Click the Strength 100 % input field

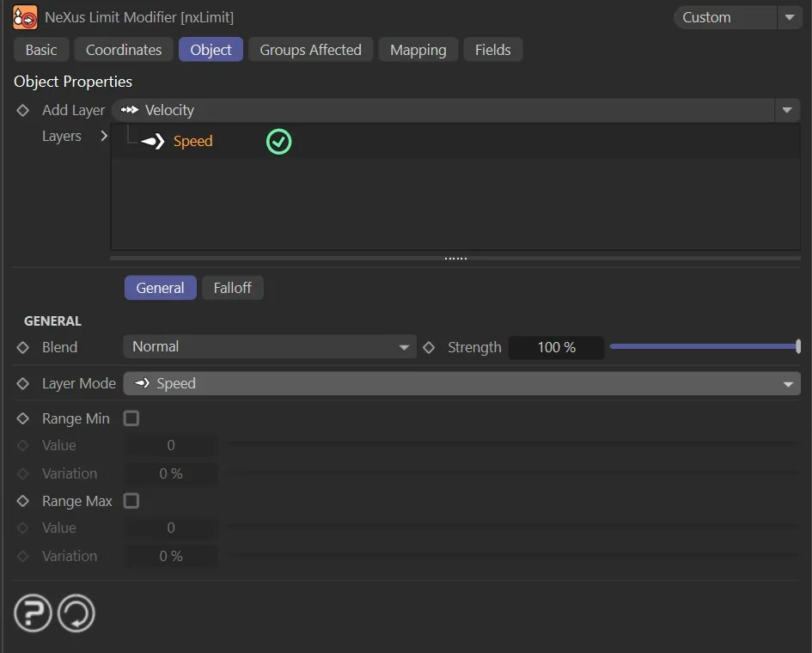click(556, 348)
